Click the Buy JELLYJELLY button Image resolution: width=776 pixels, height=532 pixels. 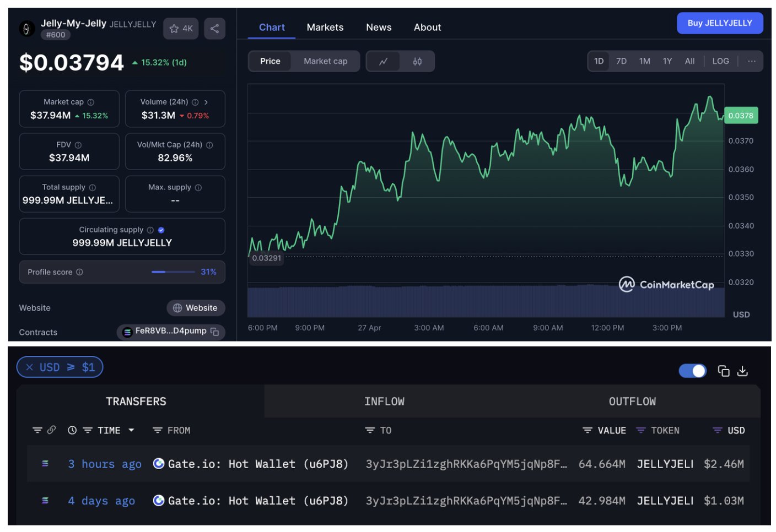[719, 23]
